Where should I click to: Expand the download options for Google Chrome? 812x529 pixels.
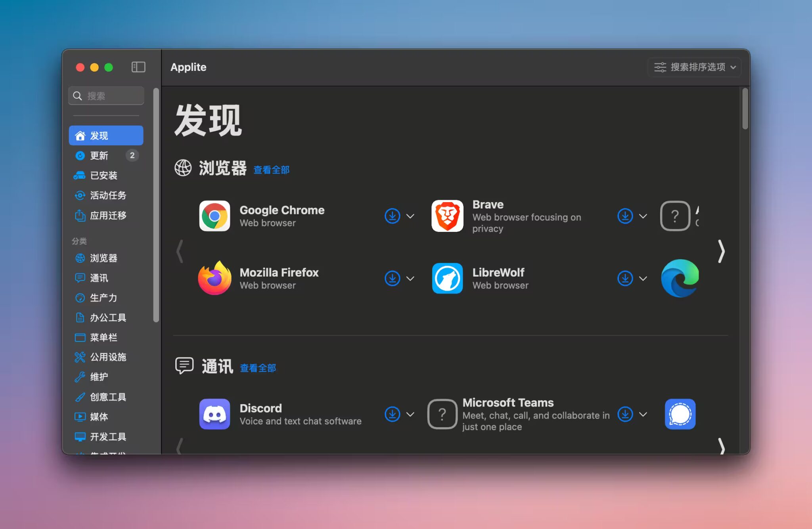(410, 216)
